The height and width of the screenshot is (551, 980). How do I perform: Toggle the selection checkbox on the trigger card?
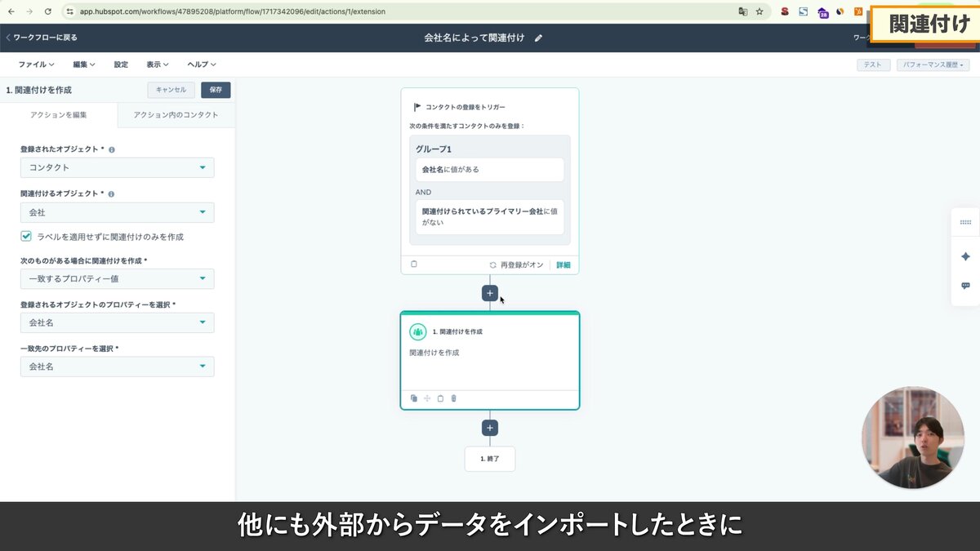coord(414,264)
